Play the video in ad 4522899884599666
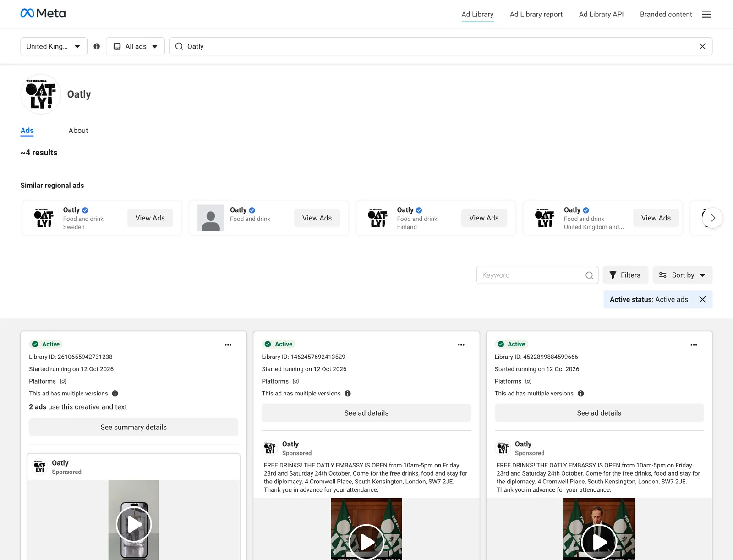The height and width of the screenshot is (560, 733). click(x=599, y=542)
